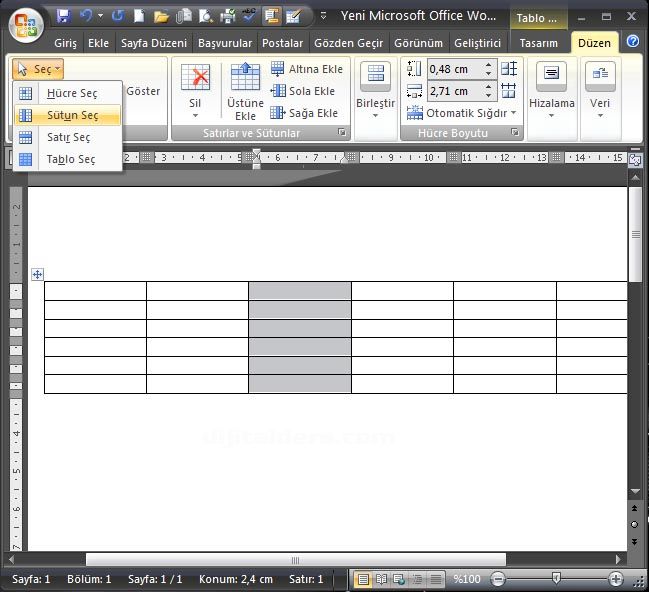Open print preview icon

(x=206, y=16)
